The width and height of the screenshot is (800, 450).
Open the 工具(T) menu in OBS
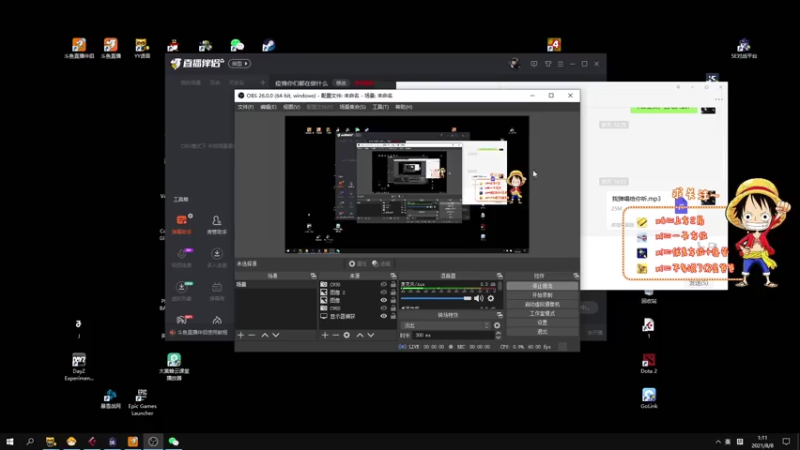(x=380, y=107)
